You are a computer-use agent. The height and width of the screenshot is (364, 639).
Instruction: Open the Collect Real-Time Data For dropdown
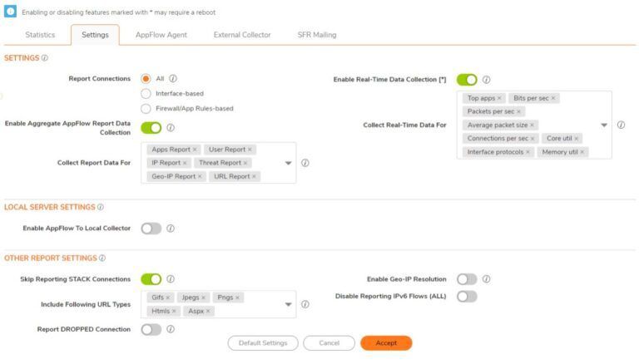[x=604, y=125]
